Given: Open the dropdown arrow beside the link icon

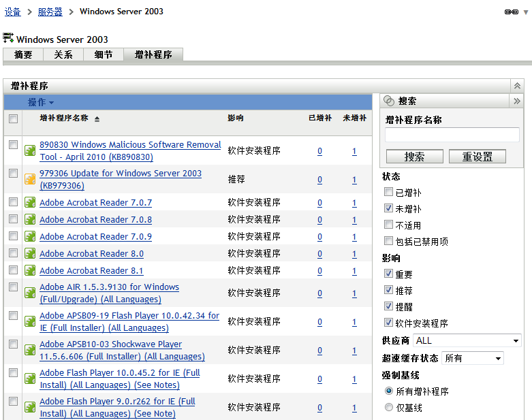Looking at the screenshot, I should coord(526,12).
